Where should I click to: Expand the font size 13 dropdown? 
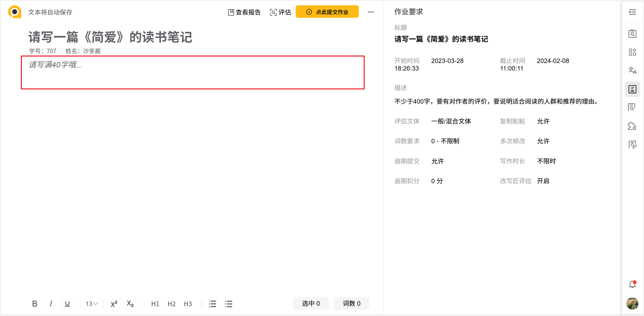pyautogui.click(x=92, y=304)
